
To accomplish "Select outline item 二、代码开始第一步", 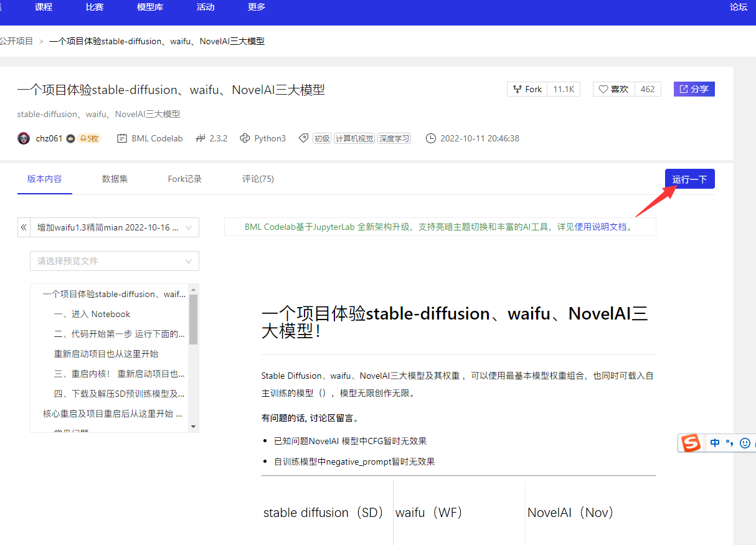I will coord(119,334).
